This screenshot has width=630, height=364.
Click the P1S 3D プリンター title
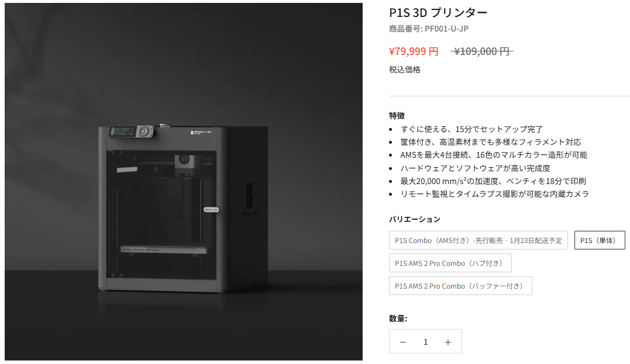click(x=438, y=13)
